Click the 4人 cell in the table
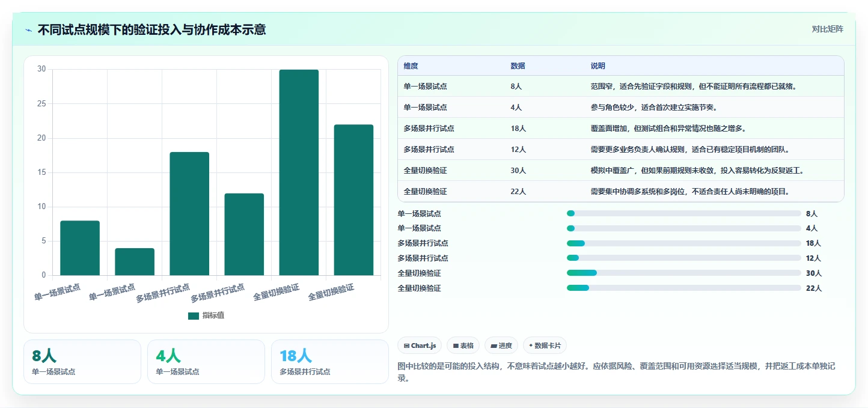Viewport: 868px width, 408px height. point(516,108)
